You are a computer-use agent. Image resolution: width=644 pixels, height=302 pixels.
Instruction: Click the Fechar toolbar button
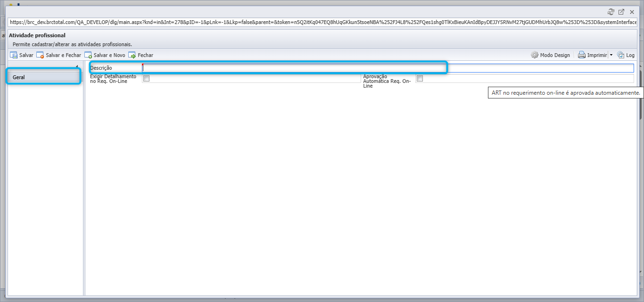coord(140,55)
